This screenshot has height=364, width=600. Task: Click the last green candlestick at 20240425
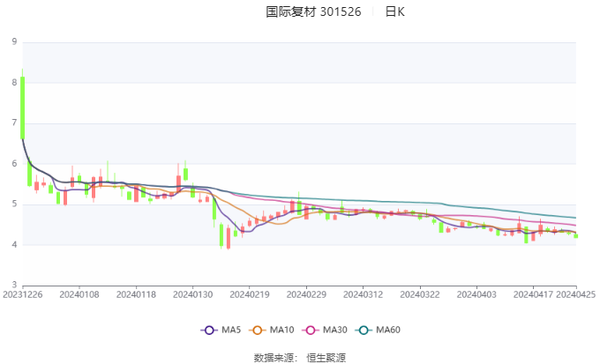(x=576, y=236)
